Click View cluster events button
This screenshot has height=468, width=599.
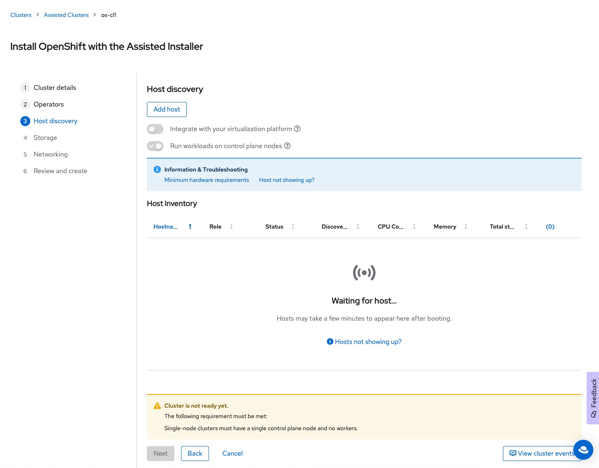[x=542, y=453]
